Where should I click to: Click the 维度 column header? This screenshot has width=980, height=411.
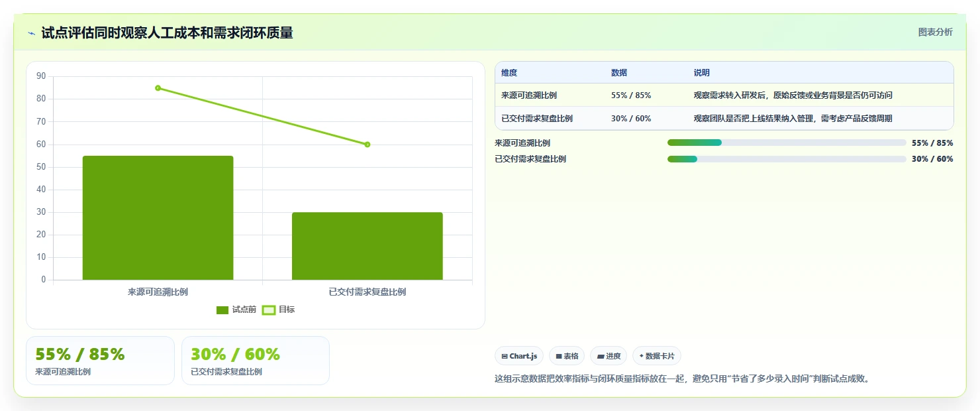(509, 73)
